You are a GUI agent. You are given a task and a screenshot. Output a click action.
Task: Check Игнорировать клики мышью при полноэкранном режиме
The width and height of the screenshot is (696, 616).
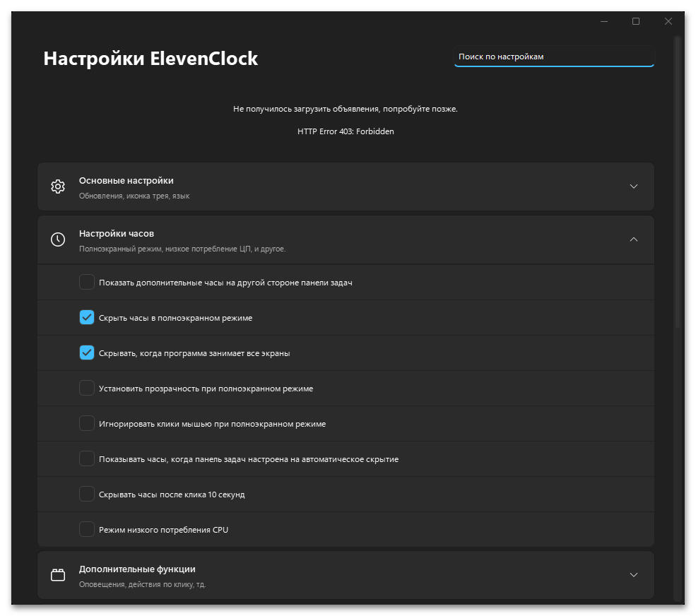click(x=86, y=423)
